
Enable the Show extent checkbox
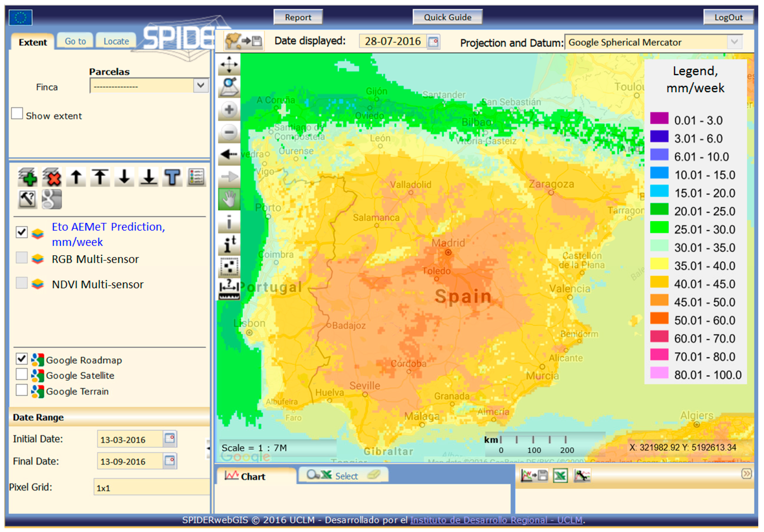pos(17,113)
